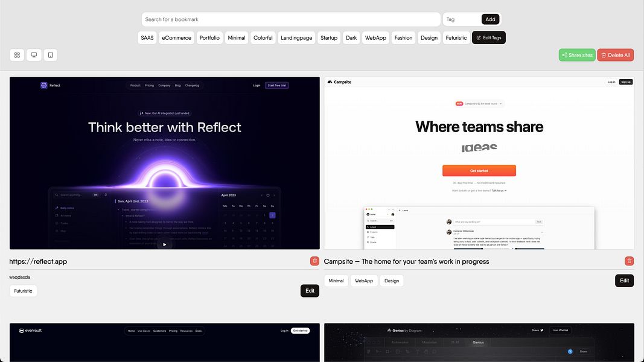Delete the Campsite bookmark

tap(630, 261)
